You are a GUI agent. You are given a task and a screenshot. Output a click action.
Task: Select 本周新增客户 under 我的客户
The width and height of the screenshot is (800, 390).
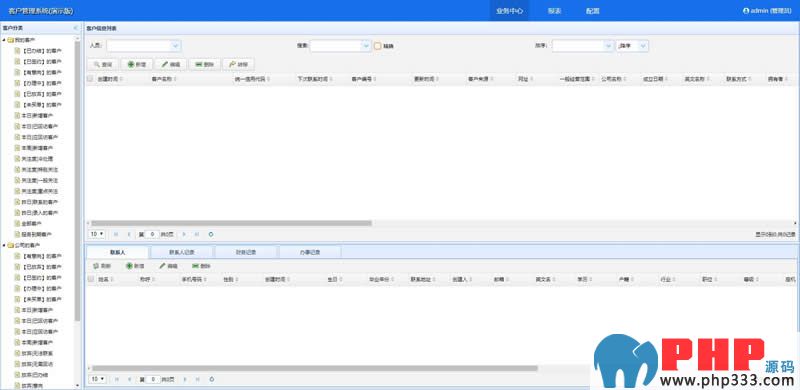pos(37,148)
